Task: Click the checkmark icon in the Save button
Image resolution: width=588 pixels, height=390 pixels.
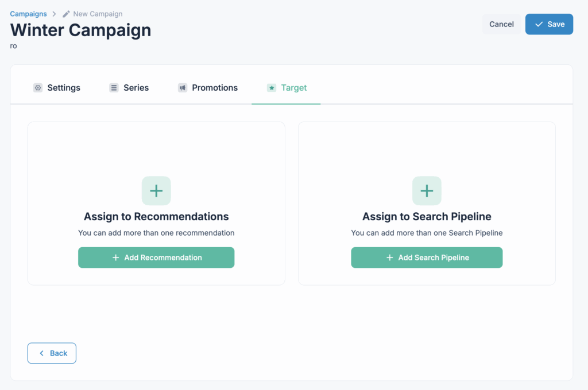Action: tap(539, 24)
